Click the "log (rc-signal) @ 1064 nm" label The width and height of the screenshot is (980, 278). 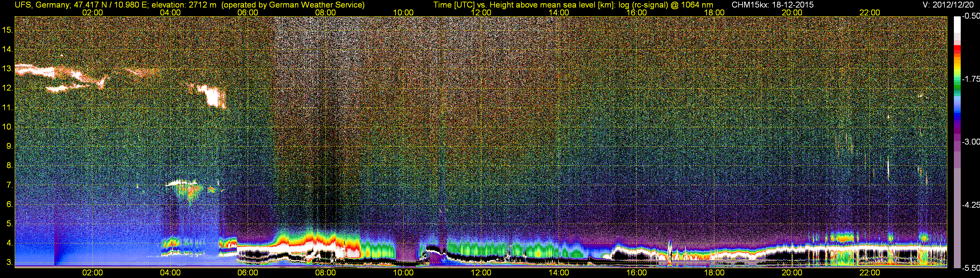coord(666,5)
